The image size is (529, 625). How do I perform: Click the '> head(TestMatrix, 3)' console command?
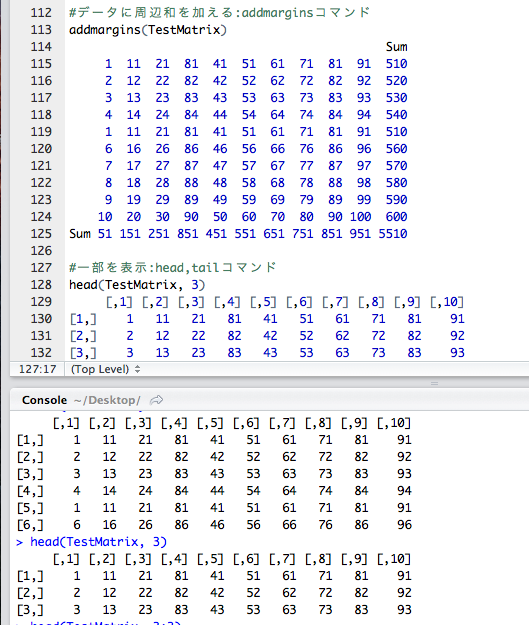[91, 542]
